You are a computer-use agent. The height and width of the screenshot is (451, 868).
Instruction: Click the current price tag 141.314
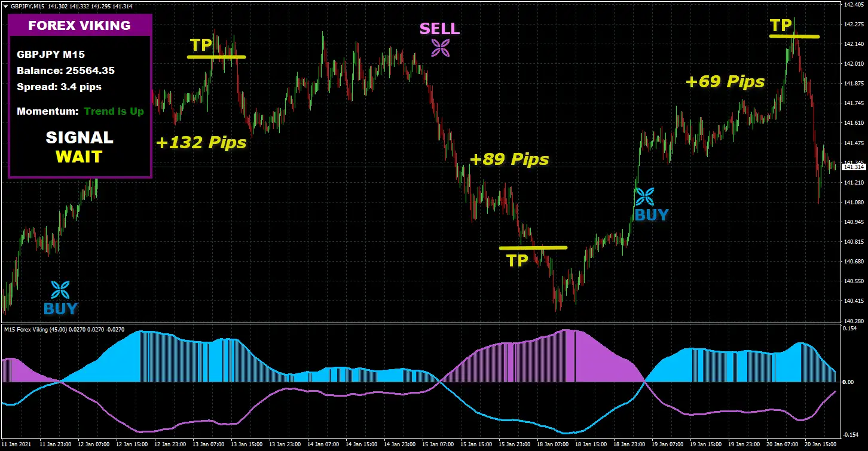(853, 167)
